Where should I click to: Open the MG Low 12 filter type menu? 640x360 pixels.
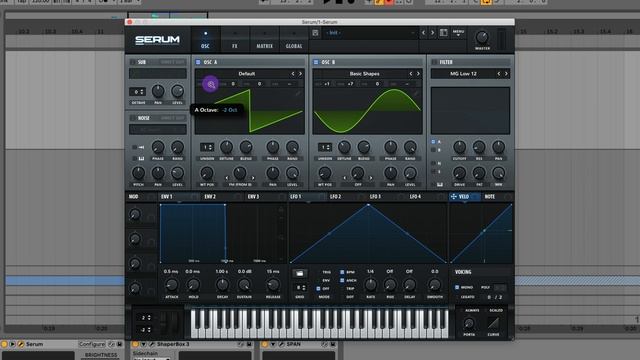(463, 74)
